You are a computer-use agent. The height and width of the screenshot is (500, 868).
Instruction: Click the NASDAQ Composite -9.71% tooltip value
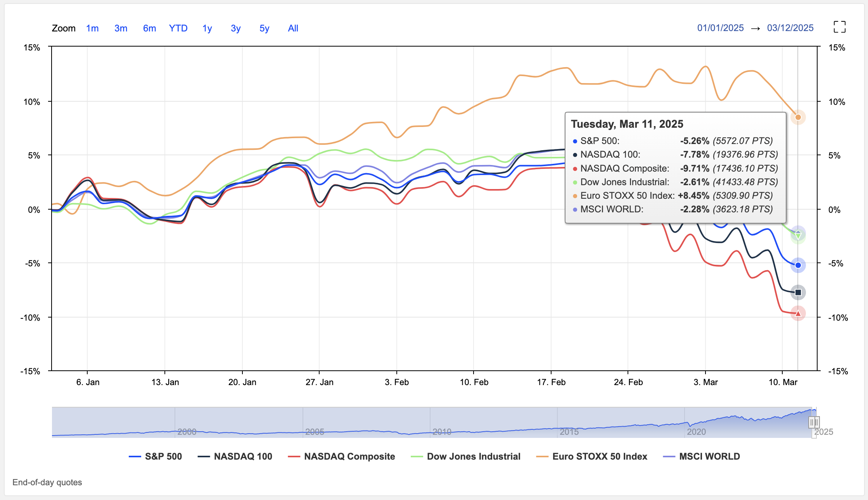point(695,168)
